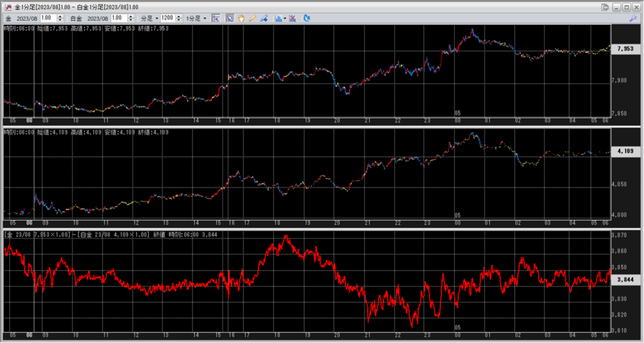This screenshot has height=343, width=644.
Task: Click the gold multiplier 1.00 input field
Action: pyautogui.click(x=47, y=18)
